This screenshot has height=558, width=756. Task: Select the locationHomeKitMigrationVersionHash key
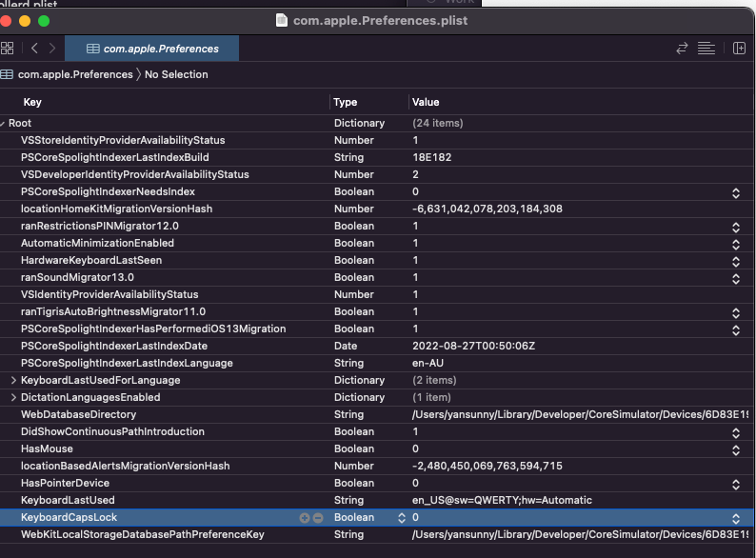point(117,209)
